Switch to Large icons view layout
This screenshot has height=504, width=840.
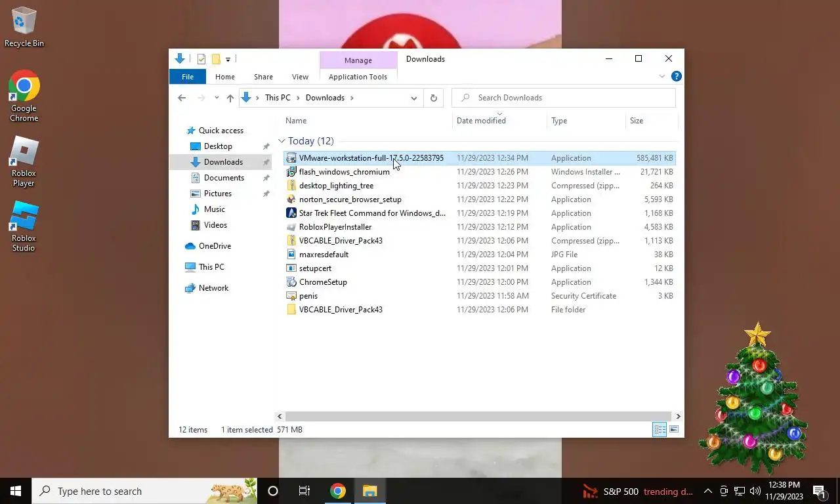tap(674, 430)
